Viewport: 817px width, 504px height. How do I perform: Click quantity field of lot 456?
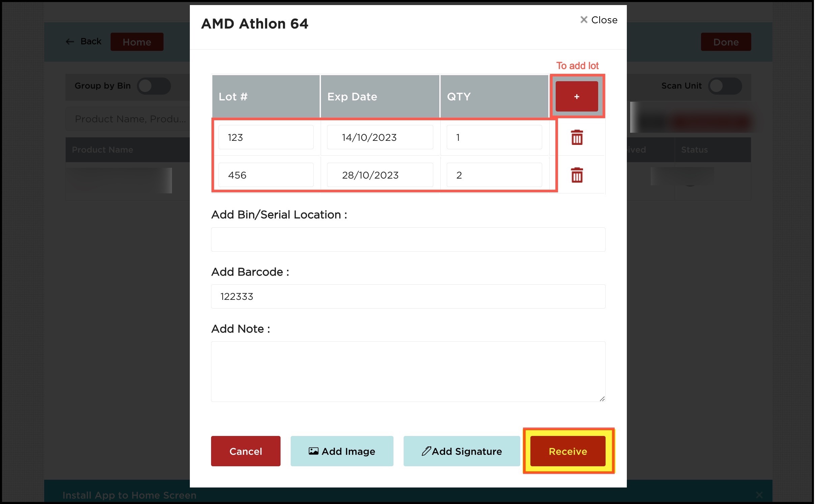[x=494, y=175]
